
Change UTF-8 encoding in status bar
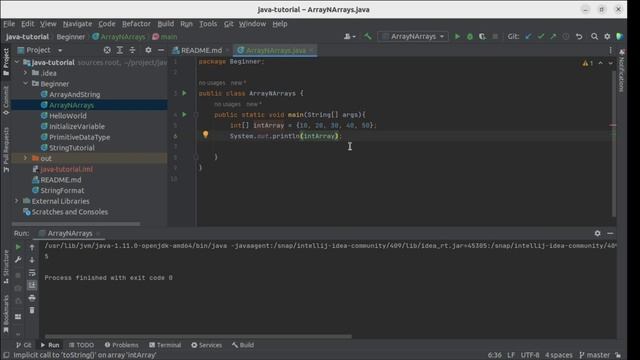click(x=530, y=355)
